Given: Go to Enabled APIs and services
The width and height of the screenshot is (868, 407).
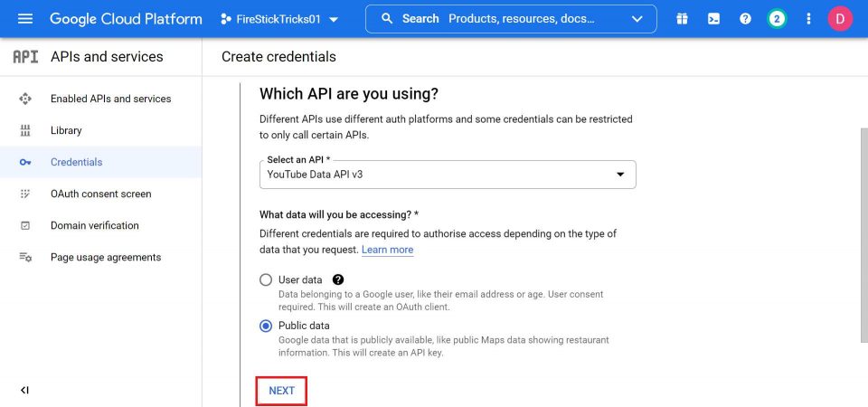Looking at the screenshot, I should click(100, 99).
